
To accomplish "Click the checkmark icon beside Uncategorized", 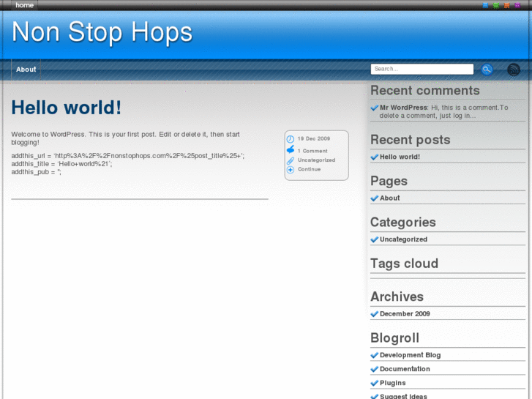I will pos(374,239).
